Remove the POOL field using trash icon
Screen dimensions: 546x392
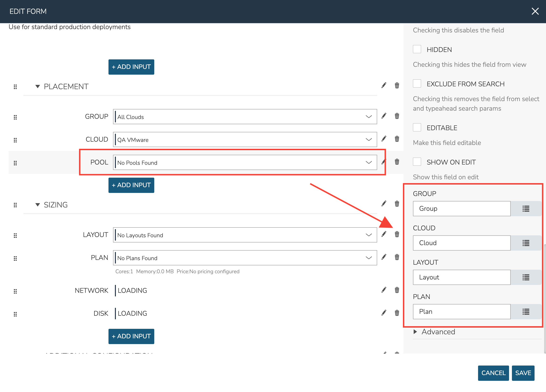coord(397,162)
